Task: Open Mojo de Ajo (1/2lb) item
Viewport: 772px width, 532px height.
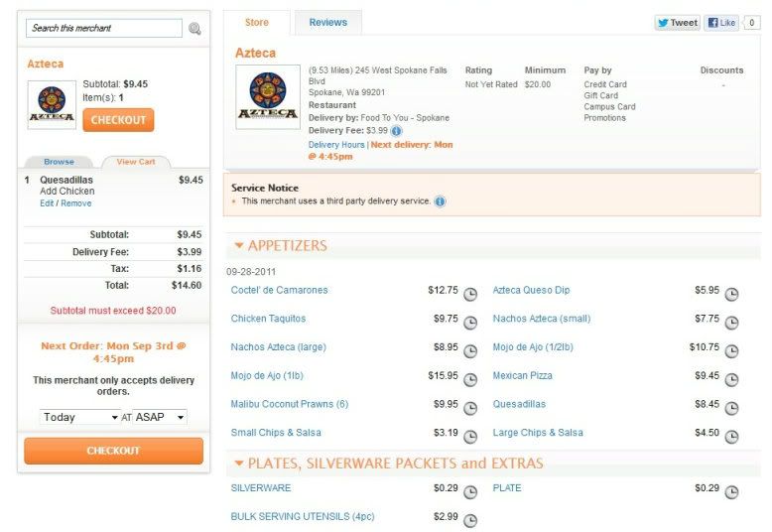Action: pos(533,347)
